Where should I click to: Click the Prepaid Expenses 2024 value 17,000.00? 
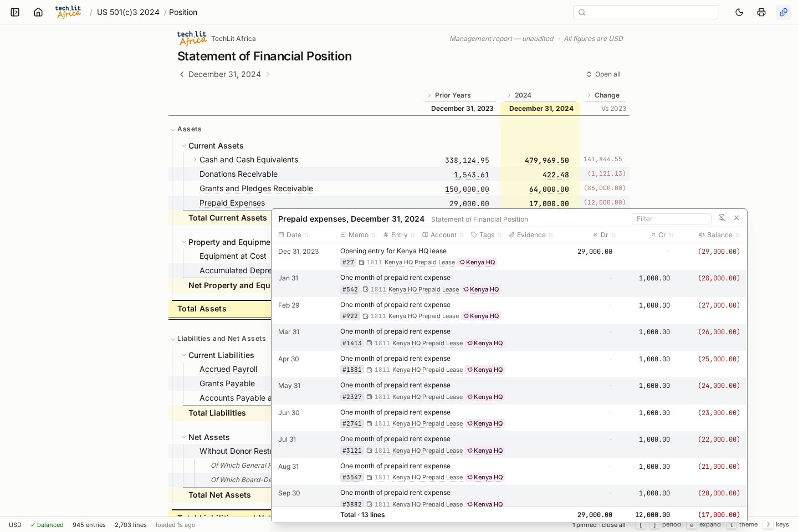(x=549, y=203)
